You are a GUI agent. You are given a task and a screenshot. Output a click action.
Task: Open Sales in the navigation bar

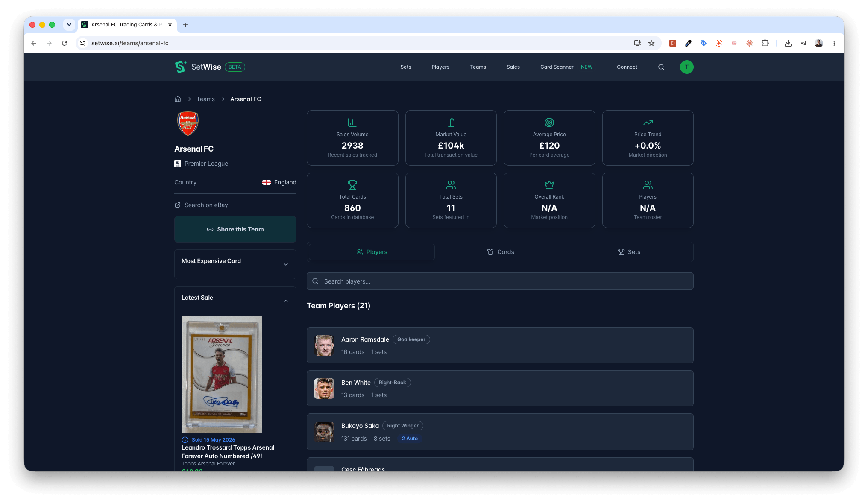513,67
